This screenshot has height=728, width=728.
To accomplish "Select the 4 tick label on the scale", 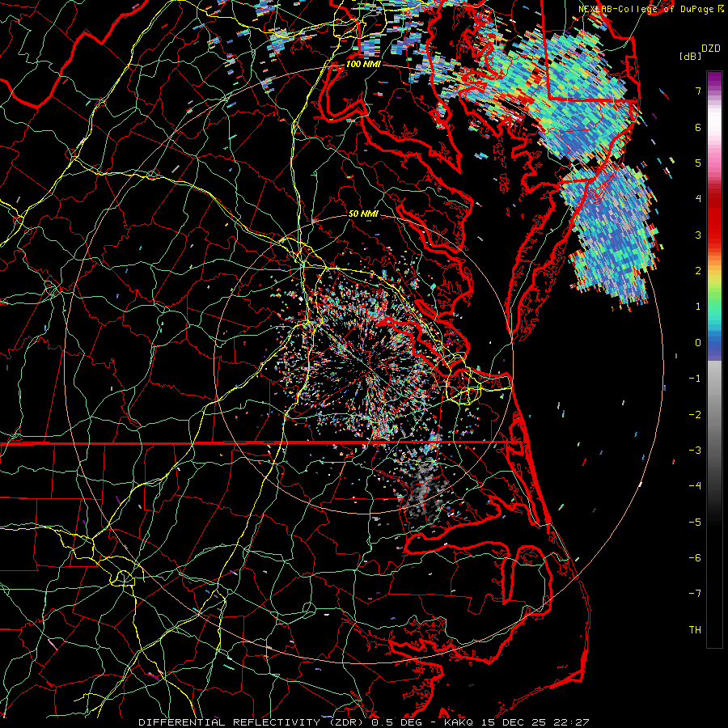I will 698,199.
